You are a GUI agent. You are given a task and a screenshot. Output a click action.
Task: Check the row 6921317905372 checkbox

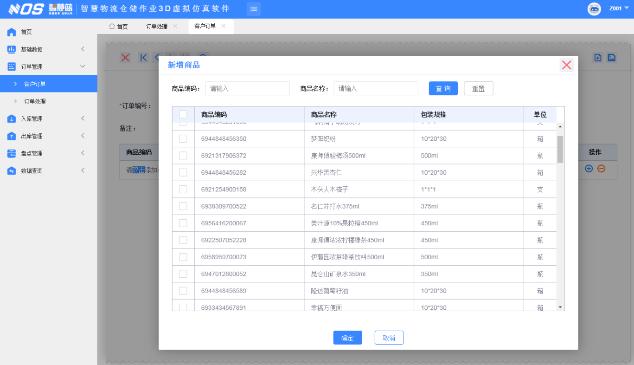[x=183, y=156]
